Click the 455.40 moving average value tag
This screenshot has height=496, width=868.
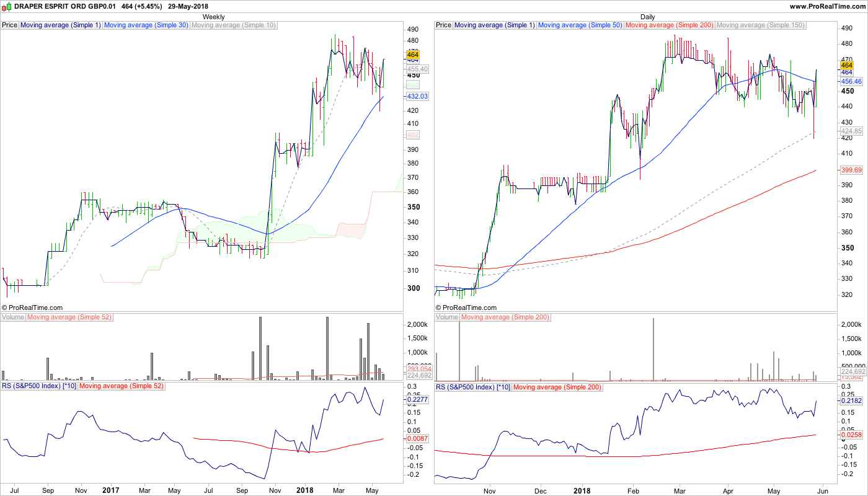pyautogui.click(x=418, y=69)
